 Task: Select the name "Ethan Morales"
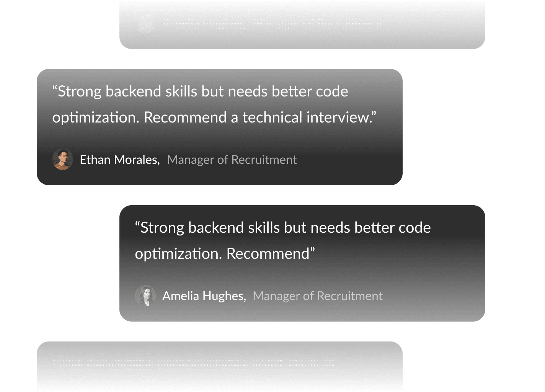(x=119, y=160)
